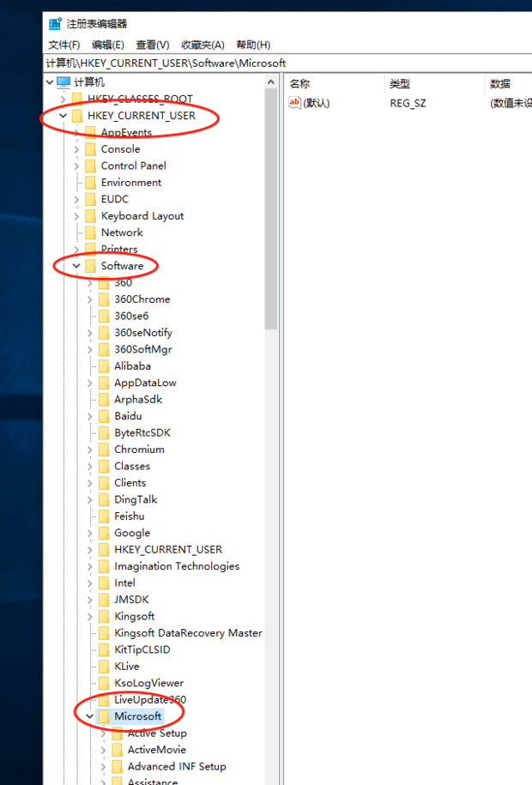Open the 查看(V) menu
532x785 pixels.
152,45
